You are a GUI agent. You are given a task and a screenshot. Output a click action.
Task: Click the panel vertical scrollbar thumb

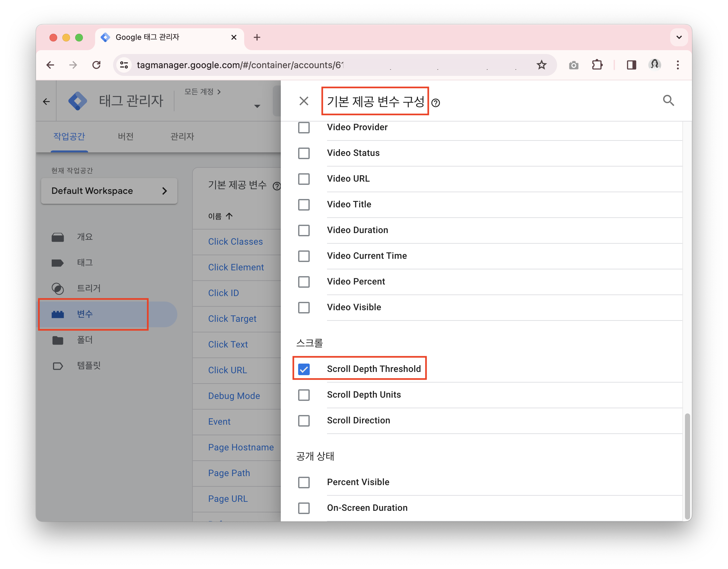click(687, 465)
